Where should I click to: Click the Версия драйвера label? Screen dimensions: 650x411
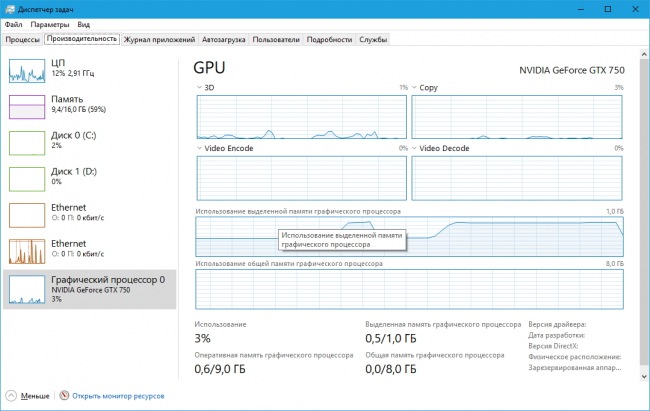point(557,324)
